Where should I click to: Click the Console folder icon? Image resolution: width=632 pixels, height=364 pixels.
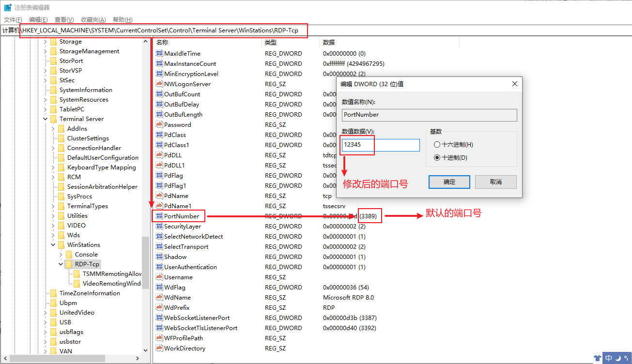click(69, 254)
